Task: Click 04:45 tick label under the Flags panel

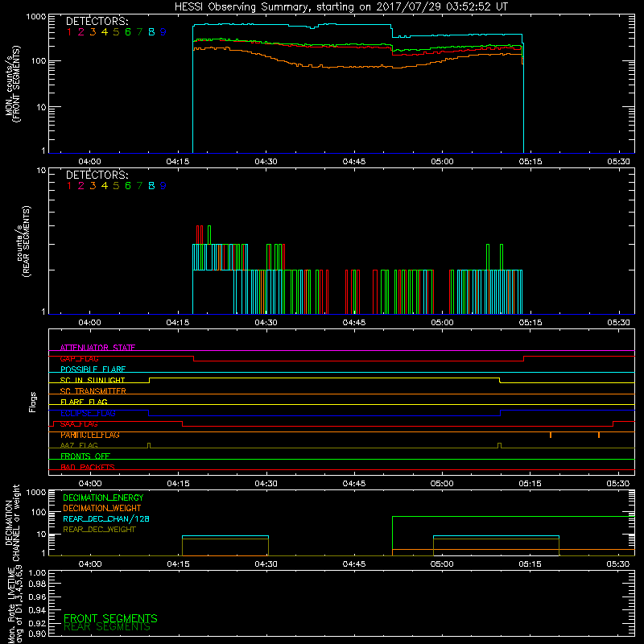Action: pos(354,484)
